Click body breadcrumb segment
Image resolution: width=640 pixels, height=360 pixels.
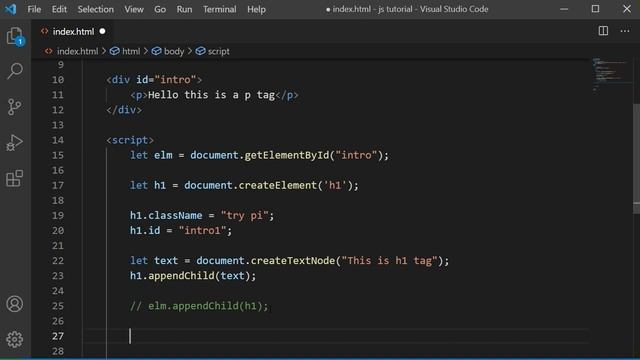[x=174, y=51]
